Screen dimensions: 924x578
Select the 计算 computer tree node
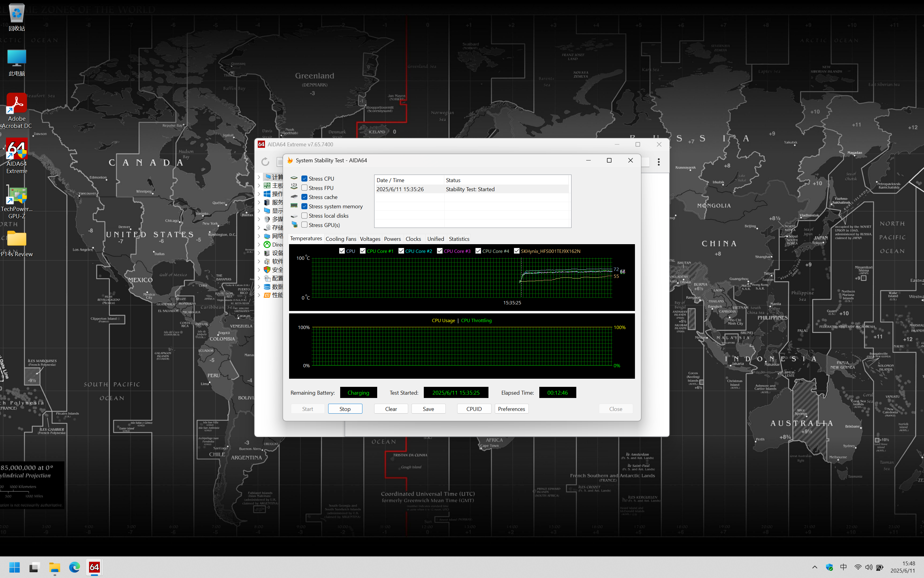click(273, 177)
